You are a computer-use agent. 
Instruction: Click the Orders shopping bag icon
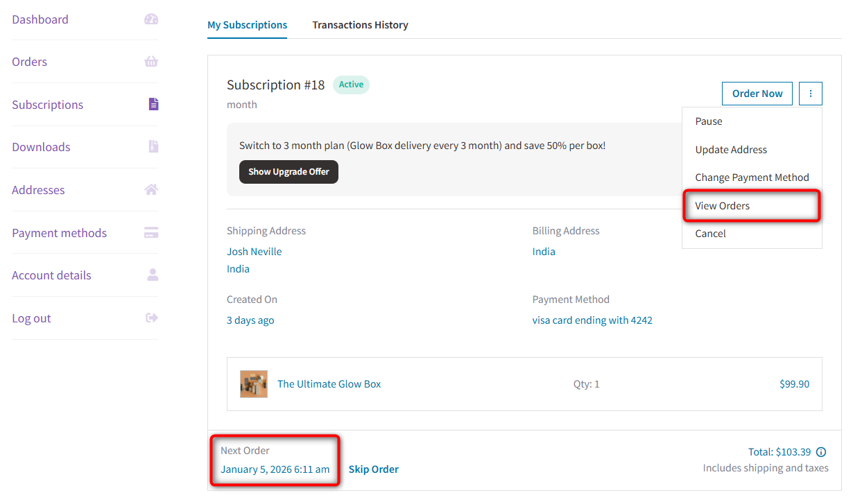pyautogui.click(x=151, y=61)
